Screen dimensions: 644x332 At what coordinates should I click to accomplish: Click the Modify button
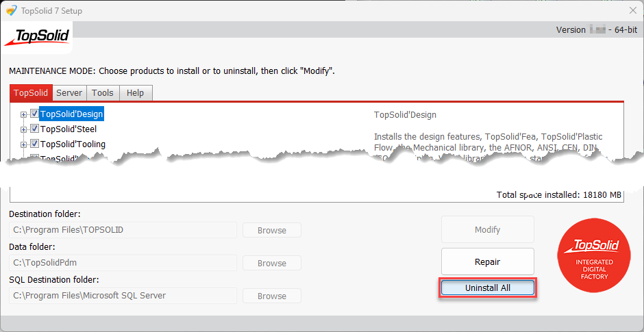coord(488,229)
